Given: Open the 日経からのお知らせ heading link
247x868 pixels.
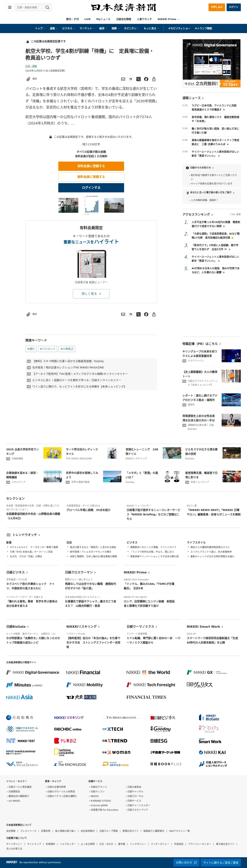Looking at the screenshot, I should pos(200,168).
